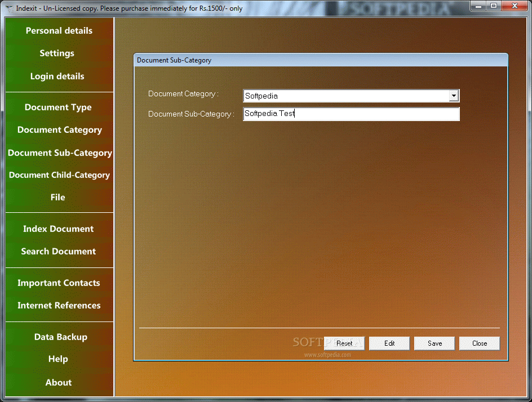Open the Personal details section
Viewport: 532px width, 402px height.
59,31
